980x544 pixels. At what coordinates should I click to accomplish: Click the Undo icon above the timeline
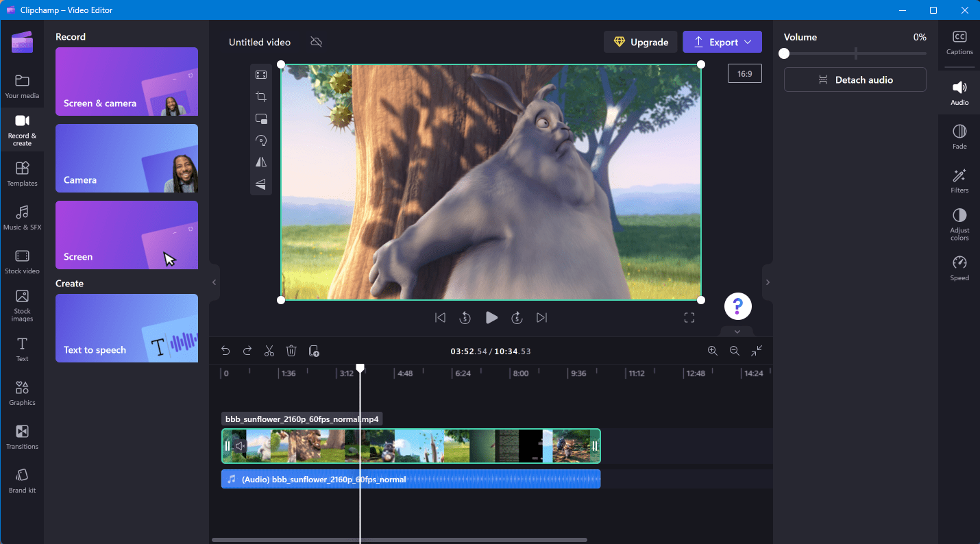tap(225, 351)
